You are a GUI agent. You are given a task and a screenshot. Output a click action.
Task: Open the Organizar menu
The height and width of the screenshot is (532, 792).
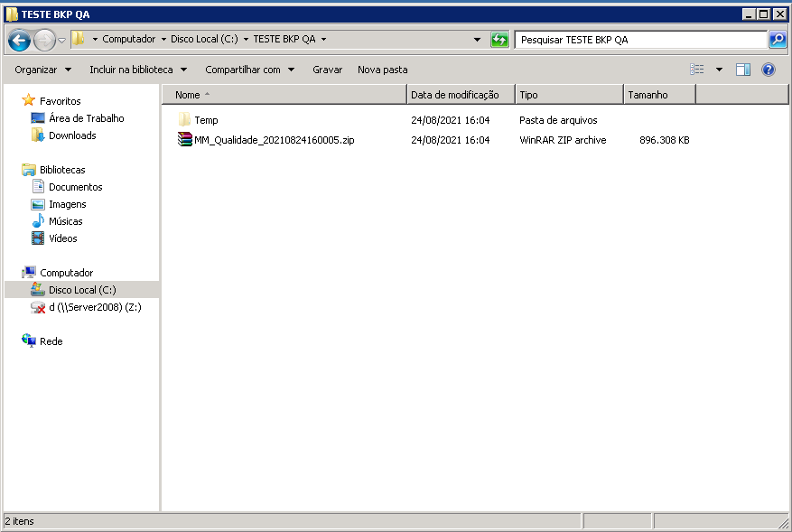[x=43, y=70]
